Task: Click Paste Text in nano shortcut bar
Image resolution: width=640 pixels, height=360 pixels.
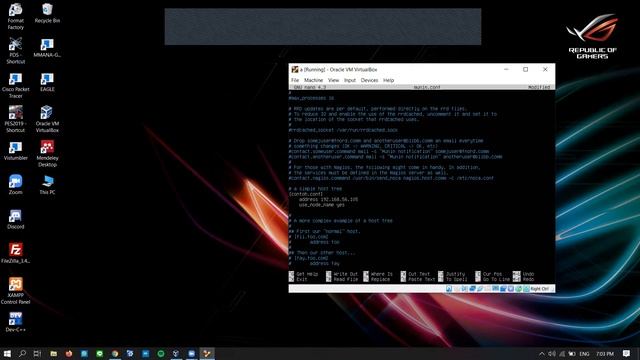Action: pos(418,279)
